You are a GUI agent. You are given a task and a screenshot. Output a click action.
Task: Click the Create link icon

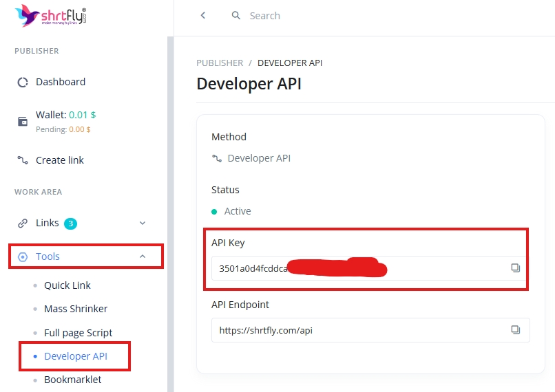pos(23,160)
